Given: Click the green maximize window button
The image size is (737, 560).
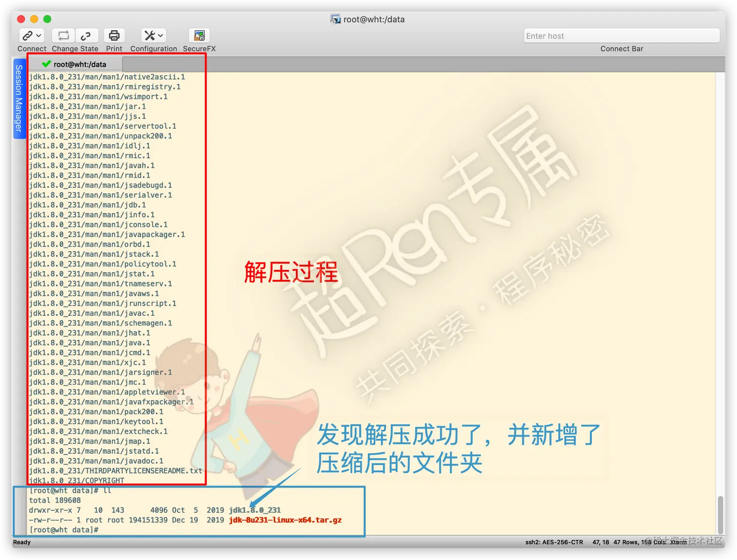Looking at the screenshot, I should click(x=47, y=19).
